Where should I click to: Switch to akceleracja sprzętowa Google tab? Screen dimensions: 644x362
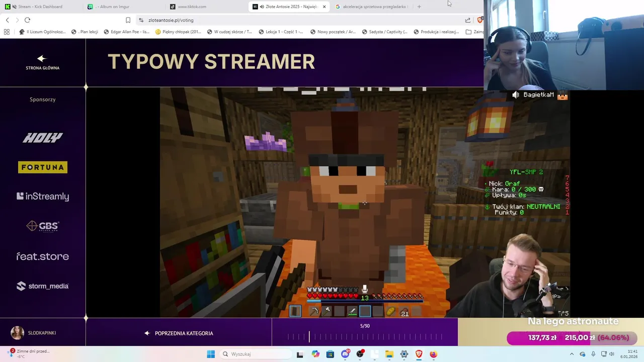point(371,7)
